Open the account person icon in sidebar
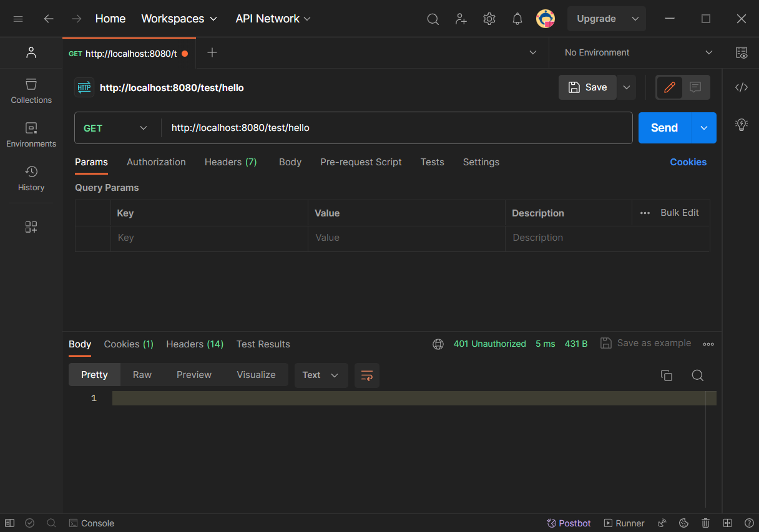Image resolution: width=759 pixels, height=532 pixels. click(31, 52)
